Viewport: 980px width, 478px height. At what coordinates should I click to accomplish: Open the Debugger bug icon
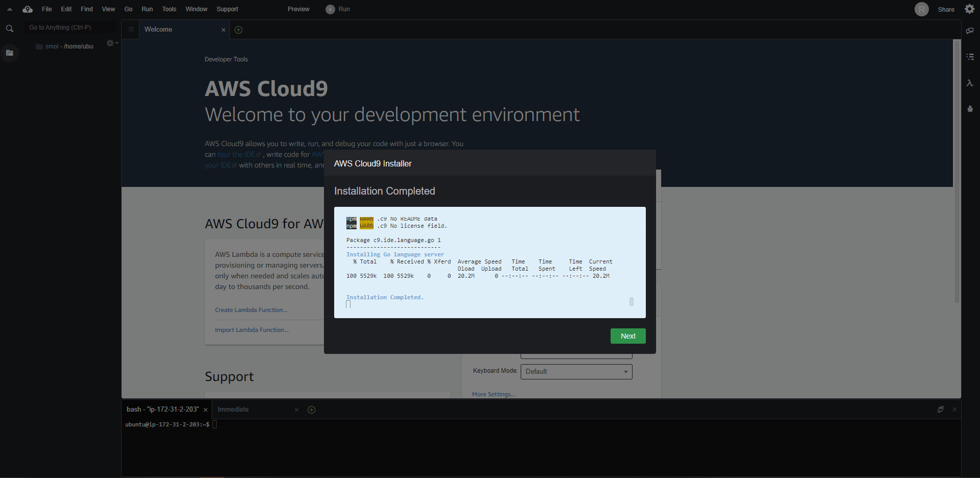[970, 109]
